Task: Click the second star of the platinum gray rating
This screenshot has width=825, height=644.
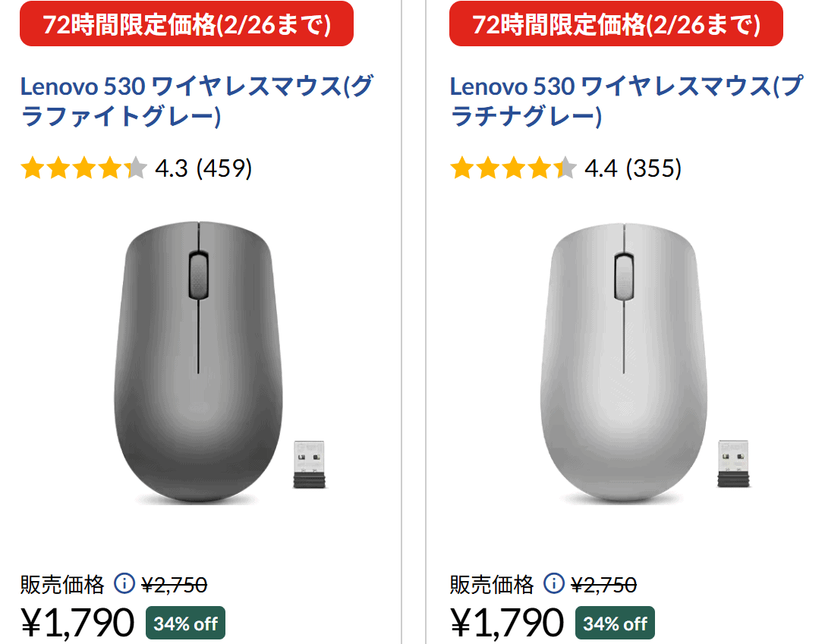Action: coord(489,168)
